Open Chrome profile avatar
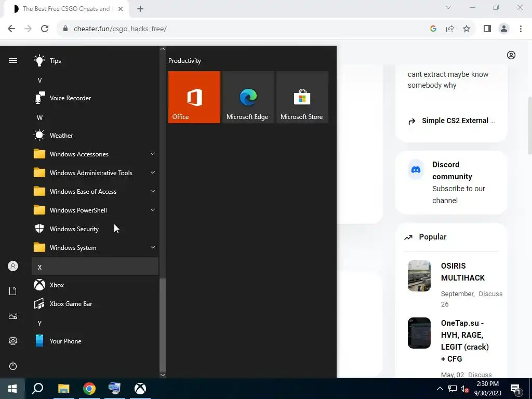This screenshot has width=532, height=399. pos(504,29)
